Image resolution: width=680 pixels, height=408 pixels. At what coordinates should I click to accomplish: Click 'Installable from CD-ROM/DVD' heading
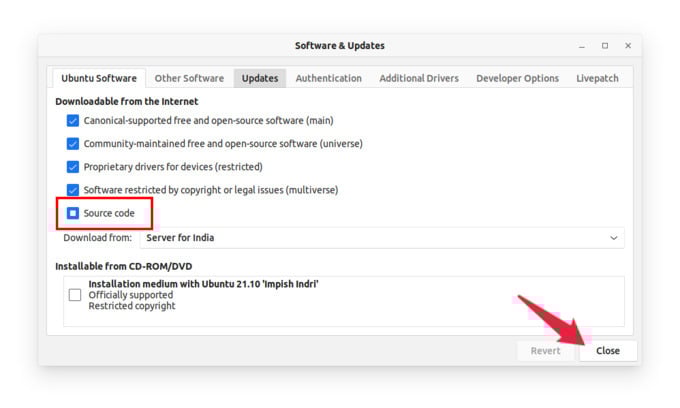pos(124,266)
